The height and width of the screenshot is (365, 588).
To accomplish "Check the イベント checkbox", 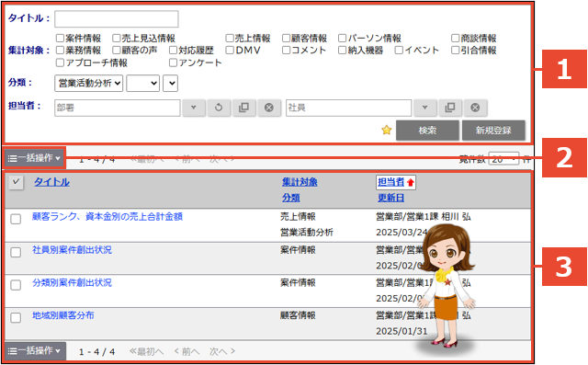I will click(x=399, y=50).
